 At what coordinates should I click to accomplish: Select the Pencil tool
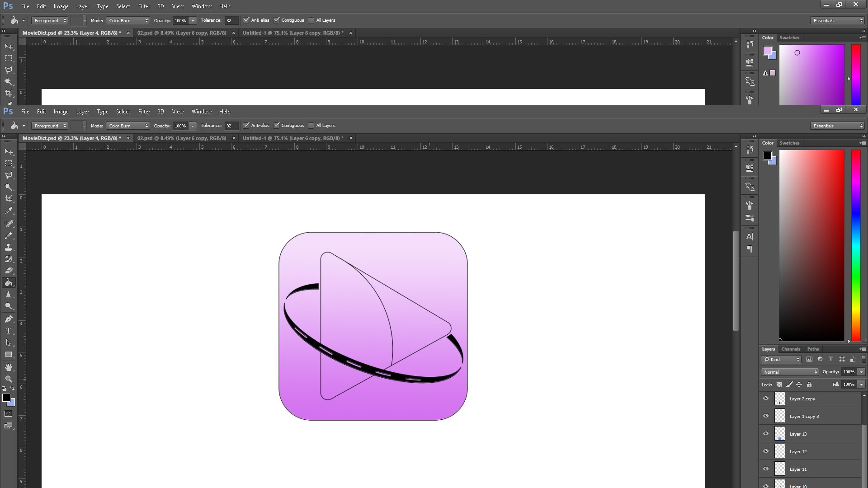[9, 235]
